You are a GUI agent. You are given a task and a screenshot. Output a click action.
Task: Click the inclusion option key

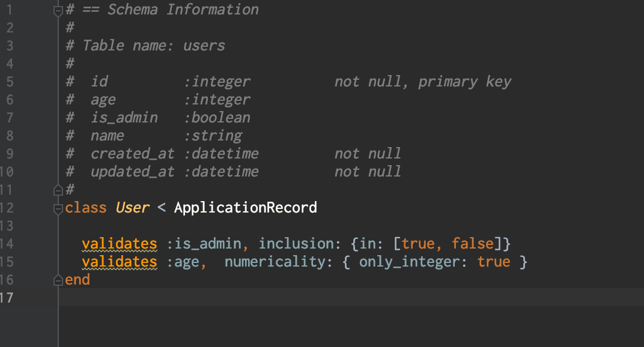coord(296,244)
